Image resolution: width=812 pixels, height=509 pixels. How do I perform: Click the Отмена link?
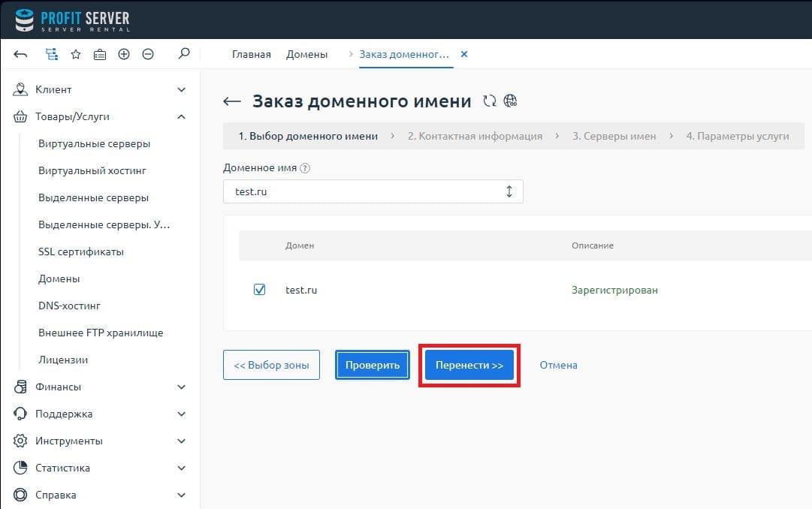tap(558, 365)
